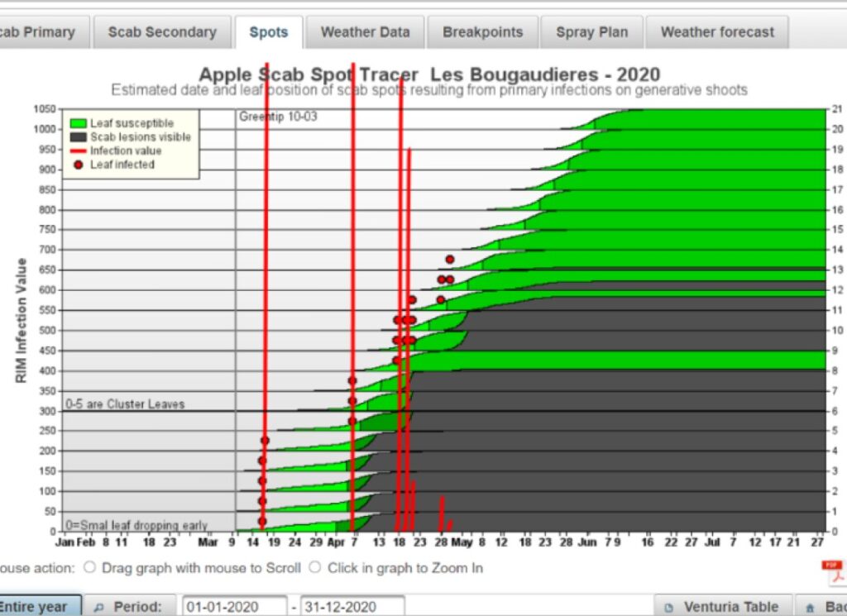Select Click in graph to Zoom In
The image size is (847, 616).
click(x=315, y=567)
